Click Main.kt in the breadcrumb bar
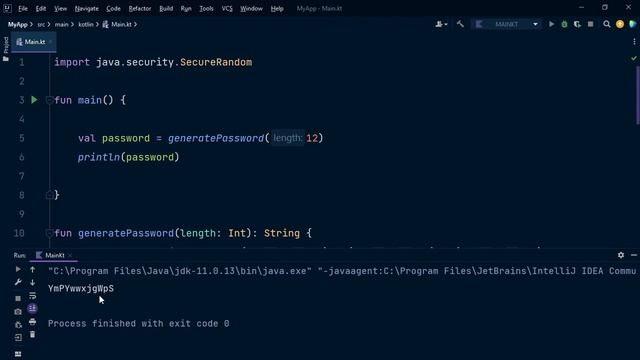 tap(118, 24)
